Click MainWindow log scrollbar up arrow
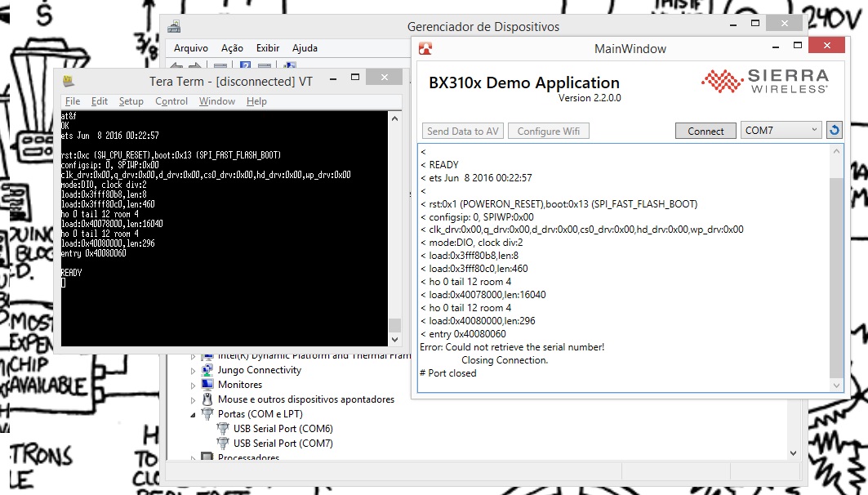 pos(836,151)
